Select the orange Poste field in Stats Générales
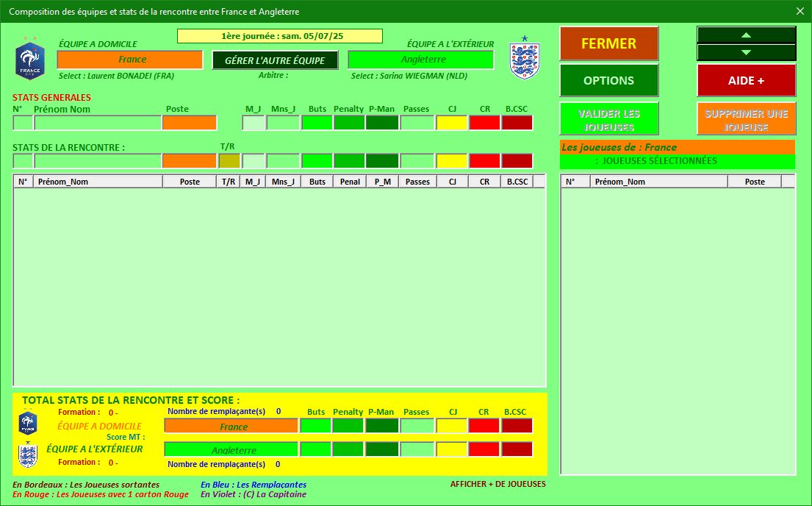The height and width of the screenshot is (506, 812). click(x=189, y=123)
